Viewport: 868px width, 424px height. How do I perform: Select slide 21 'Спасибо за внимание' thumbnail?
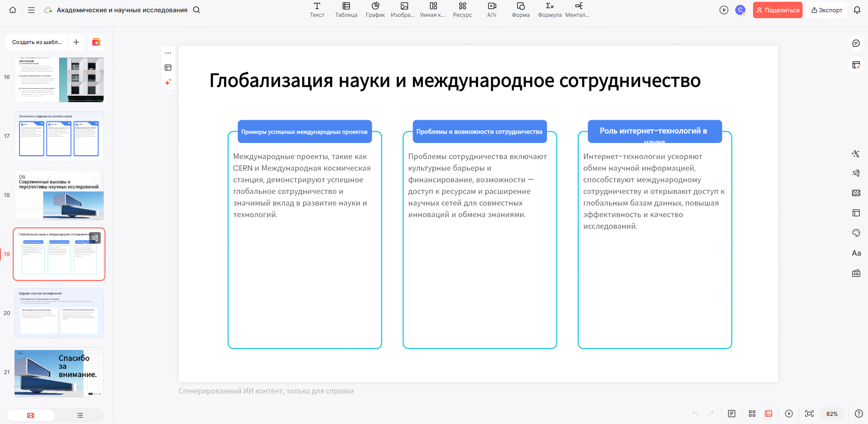tap(59, 372)
